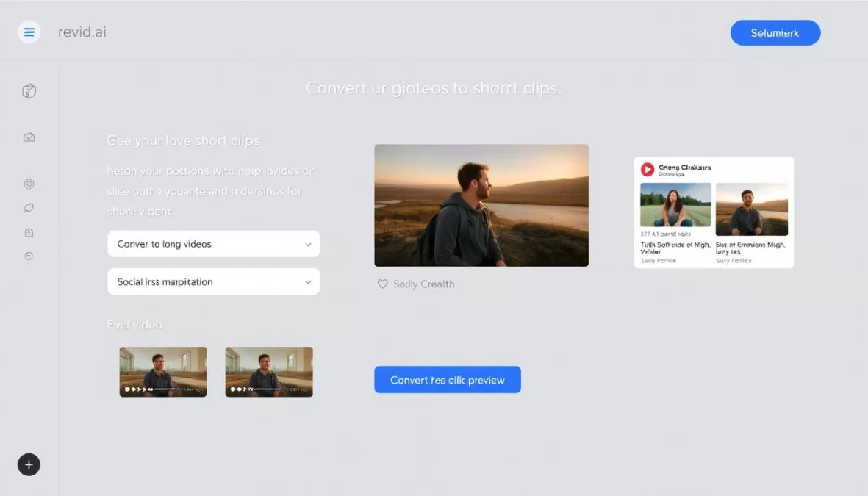Viewport: 868px width, 496px height.
Task: Open the 'Tulik Softeride of Migh' video title
Action: coord(675,248)
